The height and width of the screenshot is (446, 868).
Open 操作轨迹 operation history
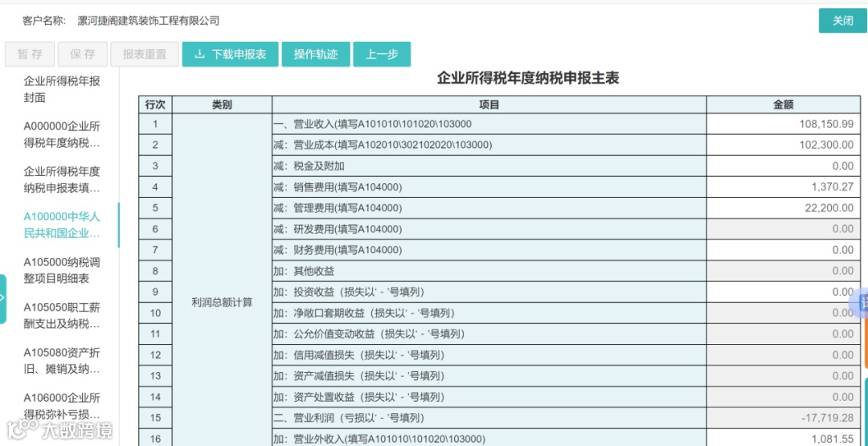click(x=316, y=54)
